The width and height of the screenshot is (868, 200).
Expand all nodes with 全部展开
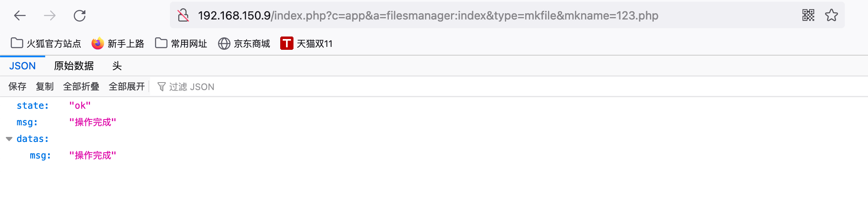pos(127,87)
